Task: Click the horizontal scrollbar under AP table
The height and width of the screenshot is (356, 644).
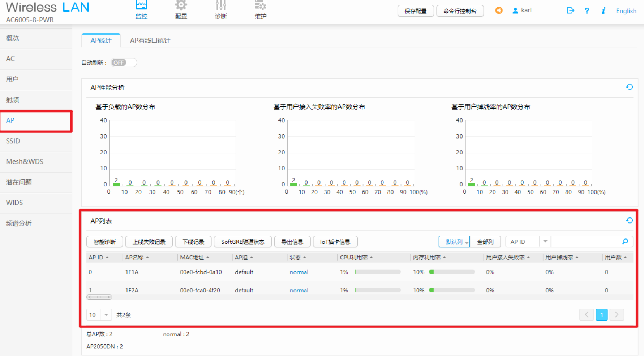Action: [x=99, y=297]
